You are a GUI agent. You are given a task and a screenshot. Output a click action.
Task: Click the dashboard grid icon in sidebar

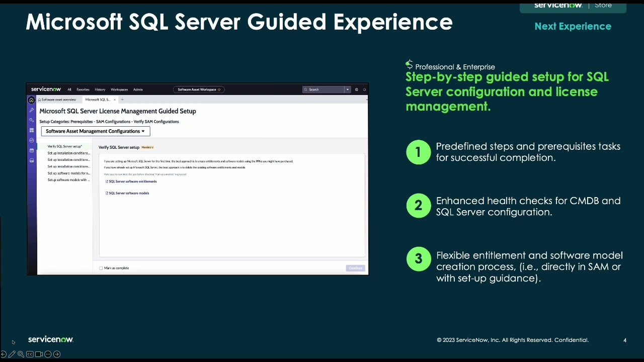click(x=32, y=130)
